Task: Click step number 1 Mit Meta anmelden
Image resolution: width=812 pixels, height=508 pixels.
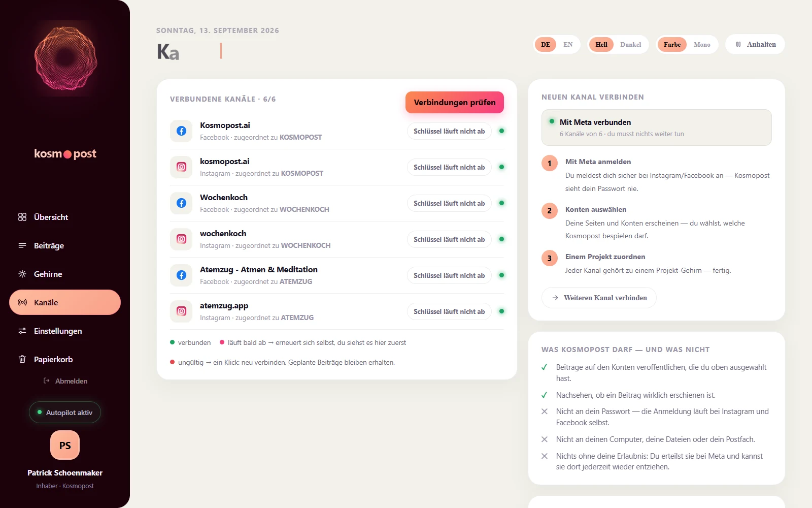Action: pos(549,164)
